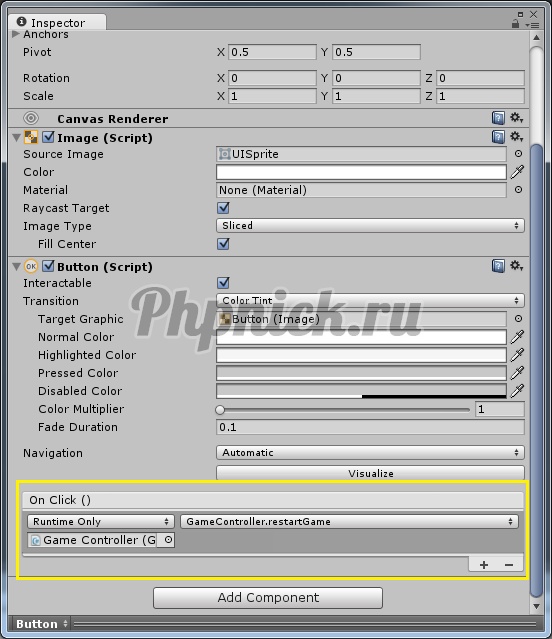Viewport: 552px width, 639px height.
Task: Open Highlighted Color swatch picker
Action: (x=361, y=355)
